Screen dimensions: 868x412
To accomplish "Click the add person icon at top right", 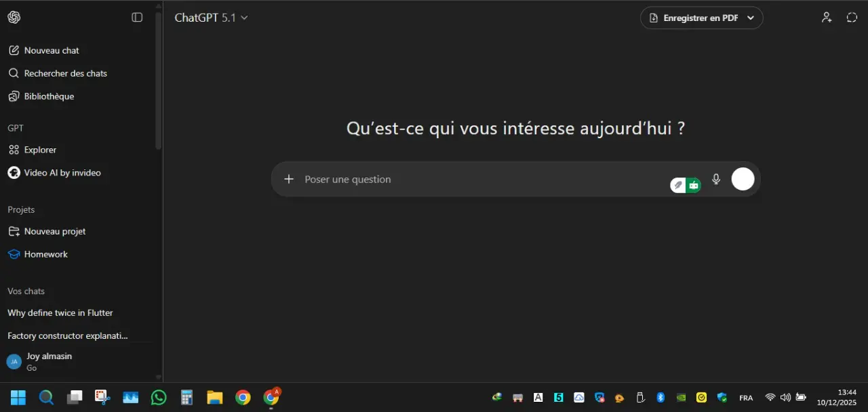I will [827, 18].
